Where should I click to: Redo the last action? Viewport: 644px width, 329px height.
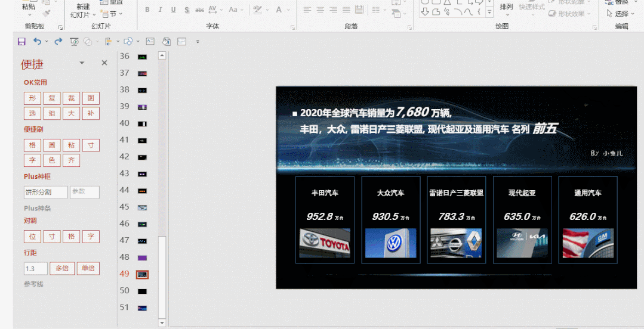coord(58,41)
